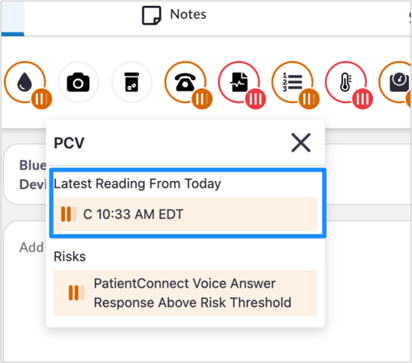This screenshot has height=363, width=412.
Task: Open the camera icon
Action: (x=78, y=82)
